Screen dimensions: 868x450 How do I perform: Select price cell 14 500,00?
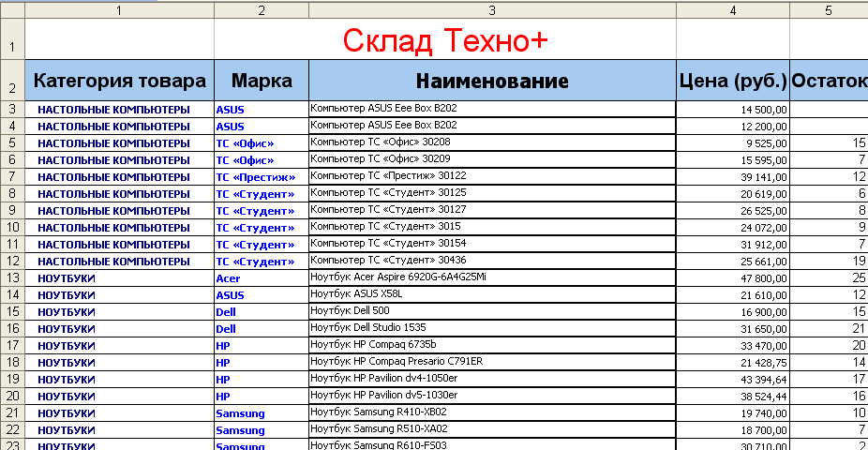733,109
